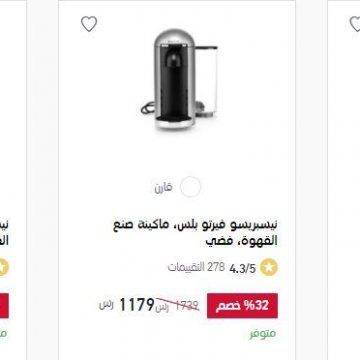The width and height of the screenshot is (360, 360).
Task: Click the green متوفر availability label
Action: (x=263, y=334)
